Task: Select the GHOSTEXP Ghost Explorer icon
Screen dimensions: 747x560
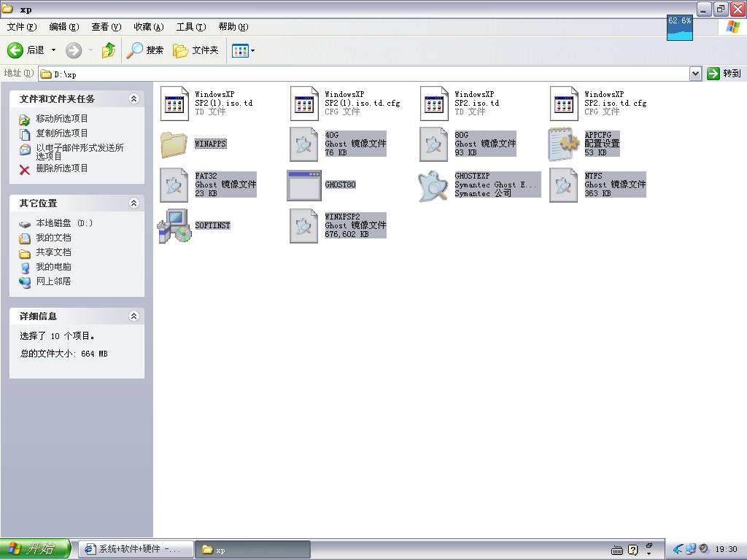Action: (433, 186)
